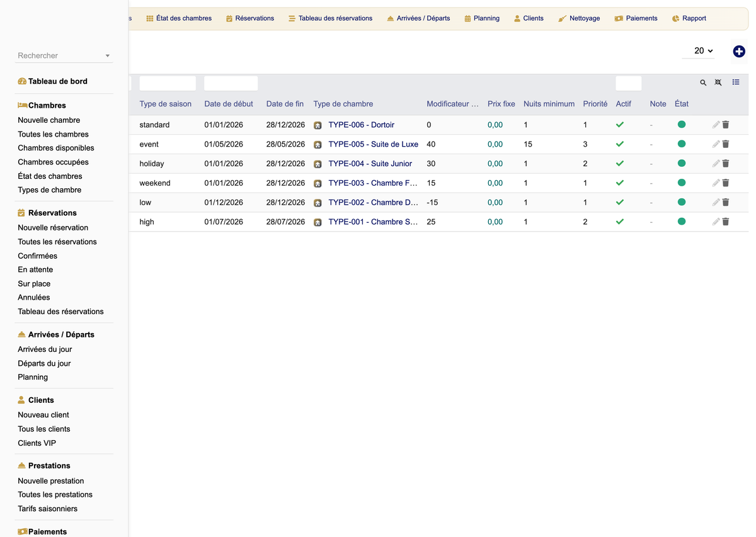The height and width of the screenshot is (537, 756).
Task: Open the Planning top tab
Action: click(482, 18)
